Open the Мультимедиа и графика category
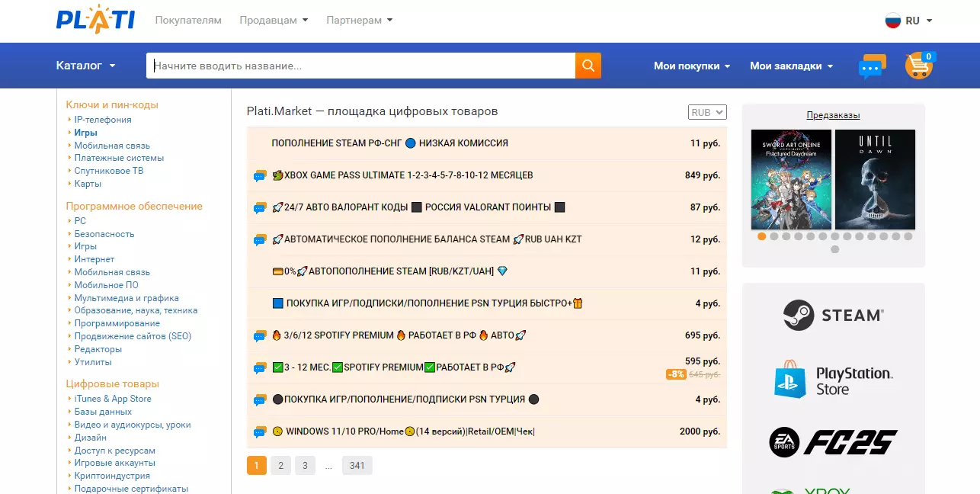 click(127, 298)
